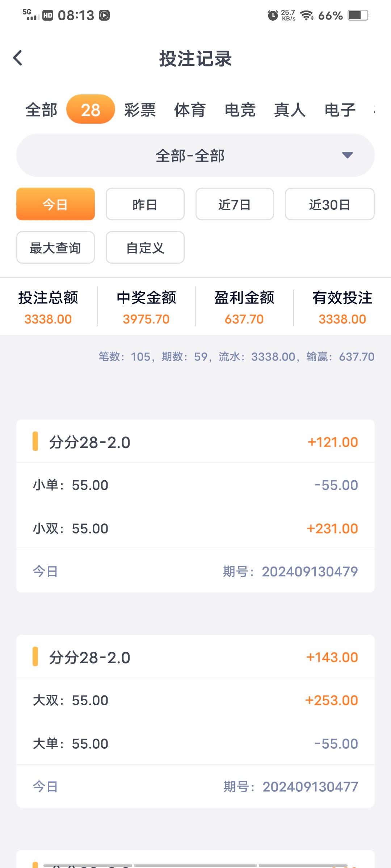This screenshot has width=391, height=868.
Task: Tap the back arrow icon
Action: [18, 58]
